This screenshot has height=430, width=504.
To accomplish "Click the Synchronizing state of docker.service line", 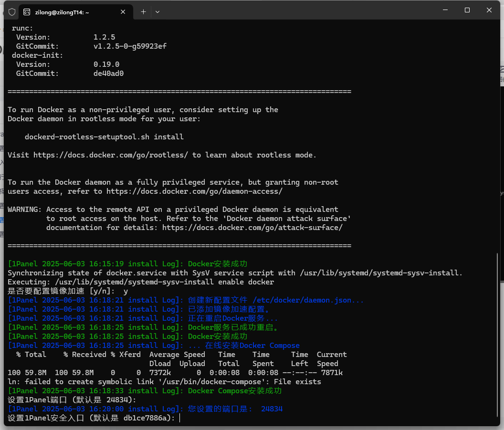I will 235,273.
